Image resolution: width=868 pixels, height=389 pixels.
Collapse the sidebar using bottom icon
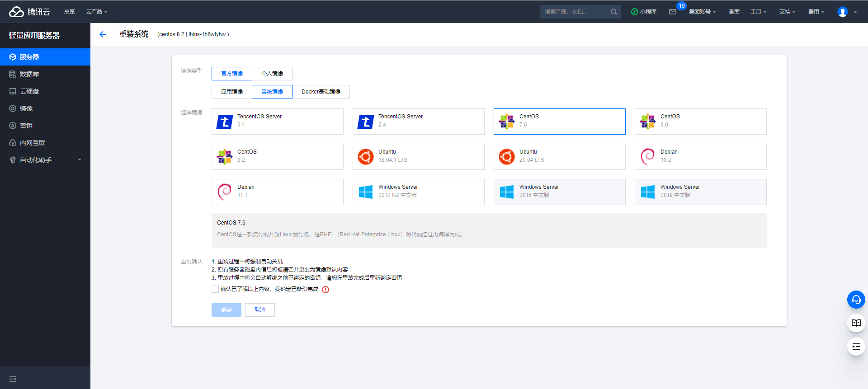click(x=13, y=379)
